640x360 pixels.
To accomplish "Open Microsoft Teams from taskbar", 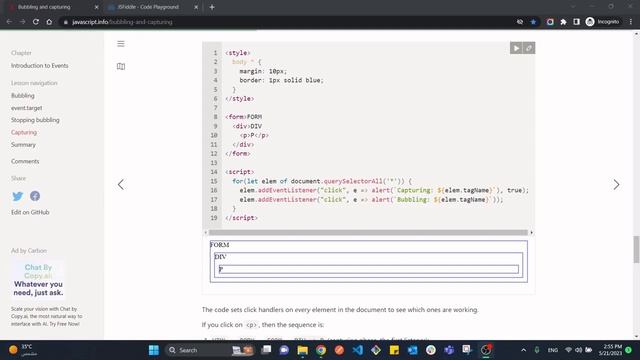I will tap(449, 350).
